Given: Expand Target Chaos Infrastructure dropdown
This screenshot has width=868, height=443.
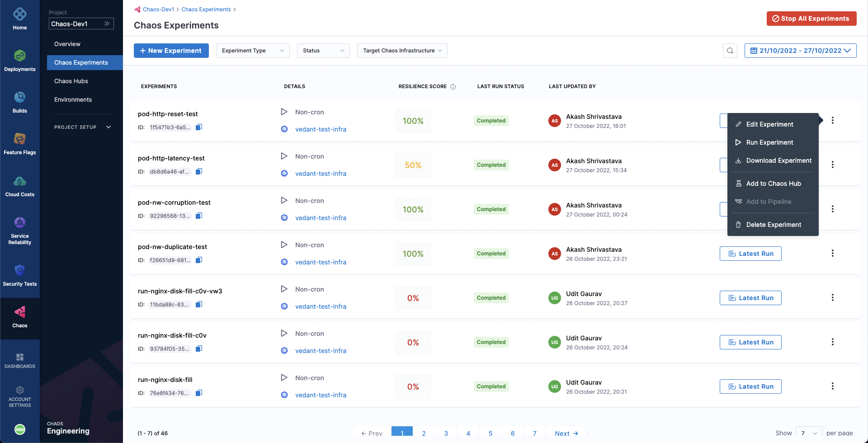Looking at the screenshot, I should pos(402,51).
